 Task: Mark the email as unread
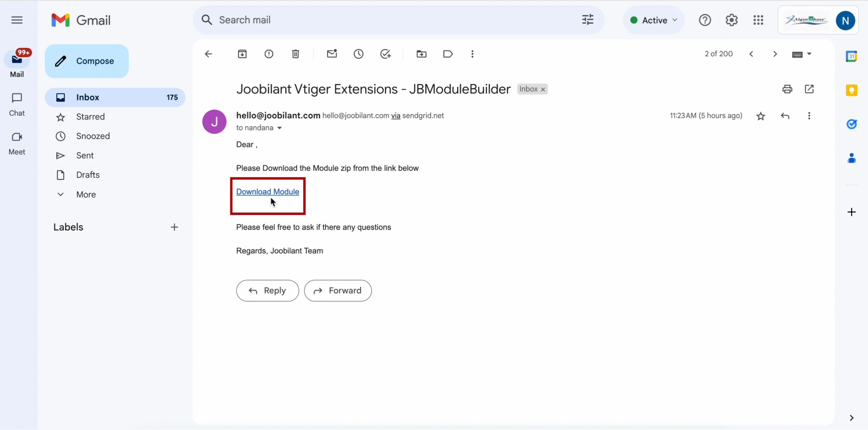pyautogui.click(x=332, y=54)
